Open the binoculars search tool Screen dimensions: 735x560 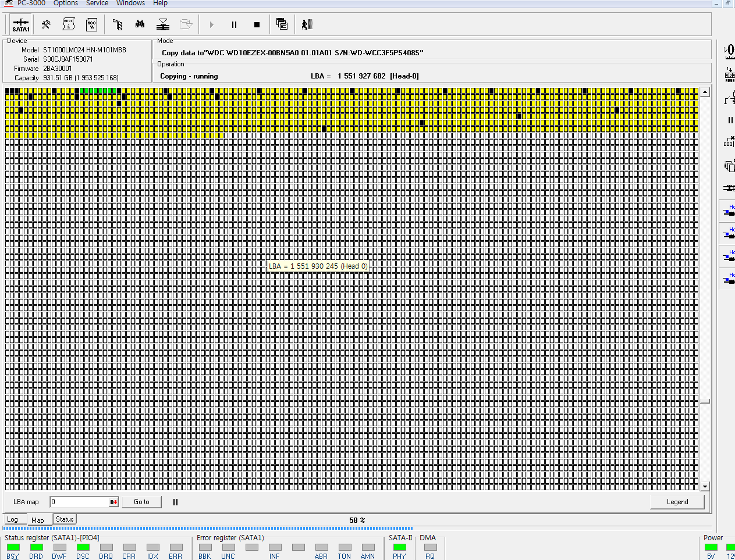[x=140, y=24]
